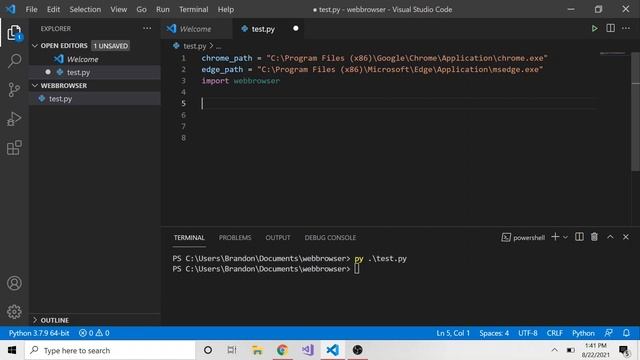Close the terminal panel
This screenshot has height=360, width=640.
626,237
